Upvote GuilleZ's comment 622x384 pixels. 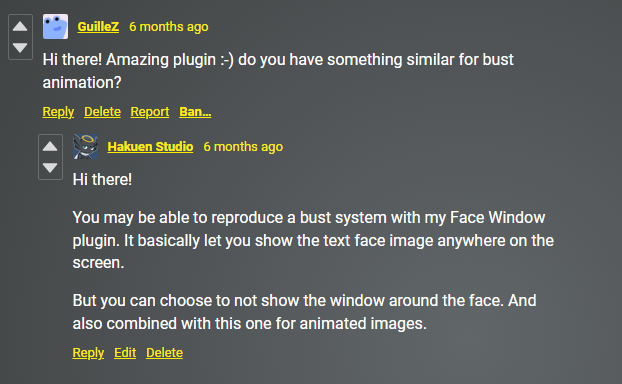coord(20,27)
